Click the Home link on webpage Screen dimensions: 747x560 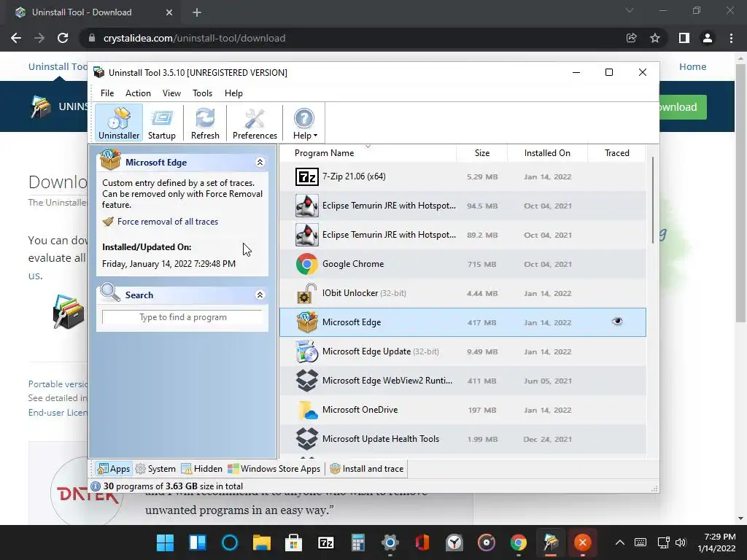tap(693, 66)
